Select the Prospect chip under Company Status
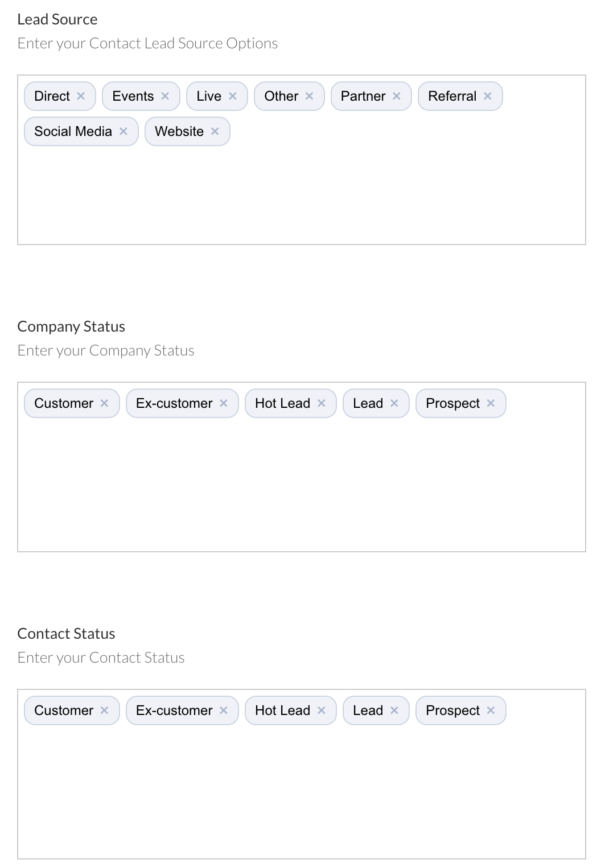Screen dimensions: 601x868 click(x=454, y=403)
